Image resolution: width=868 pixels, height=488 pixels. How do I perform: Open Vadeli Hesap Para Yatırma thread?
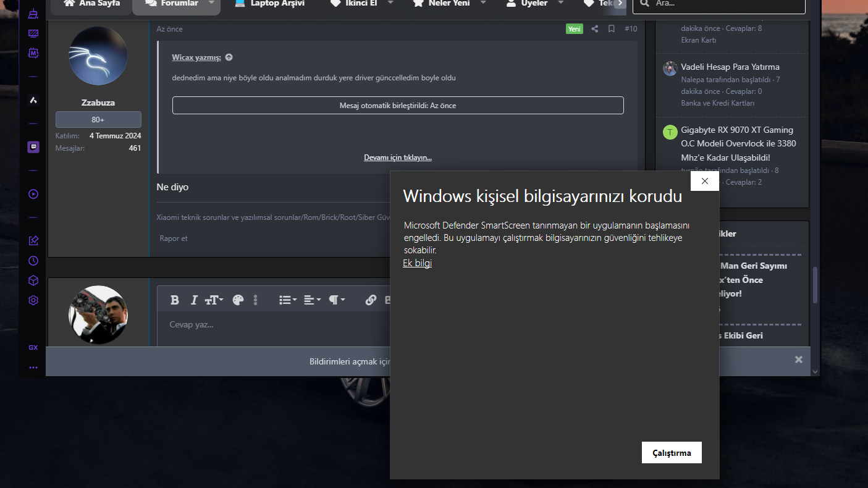tap(730, 67)
